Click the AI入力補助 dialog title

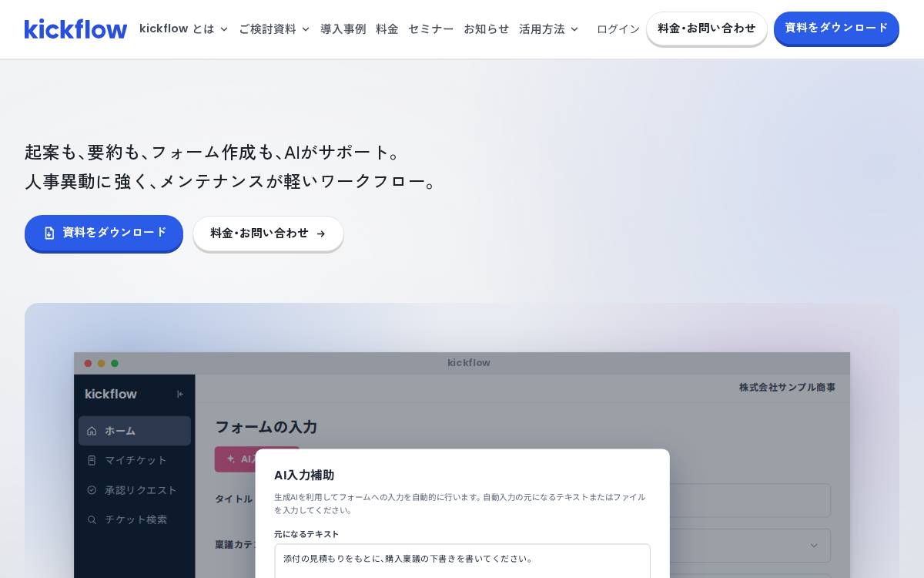[x=304, y=476]
